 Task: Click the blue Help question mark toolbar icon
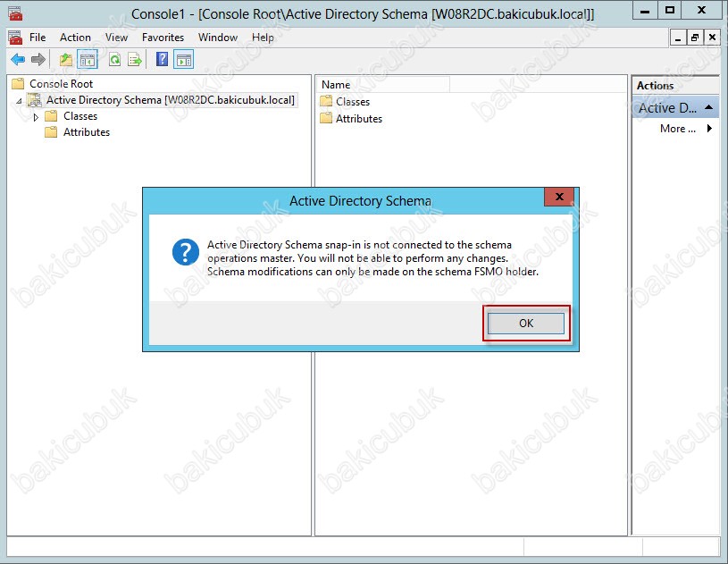162,59
